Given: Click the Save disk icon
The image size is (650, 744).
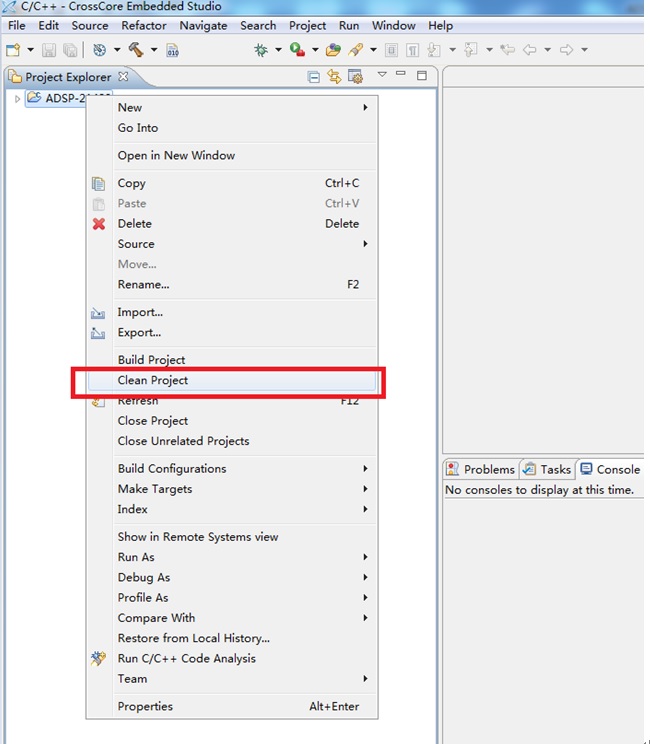Looking at the screenshot, I should pos(49,50).
